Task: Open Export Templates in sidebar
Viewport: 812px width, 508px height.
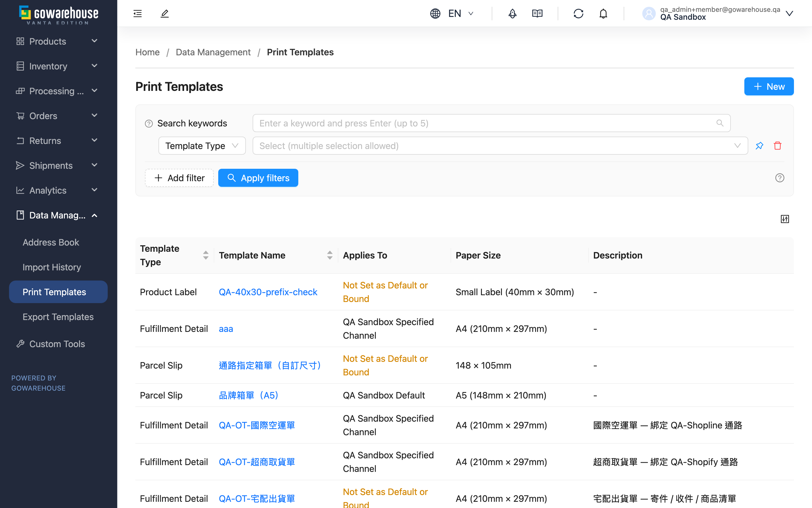Action: pos(58,317)
